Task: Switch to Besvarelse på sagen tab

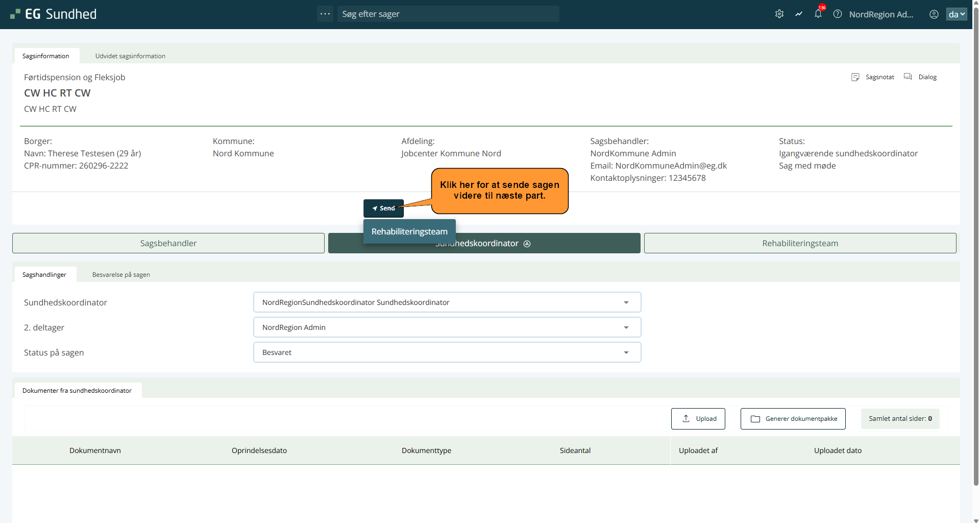Action: [x=121, y=275]
